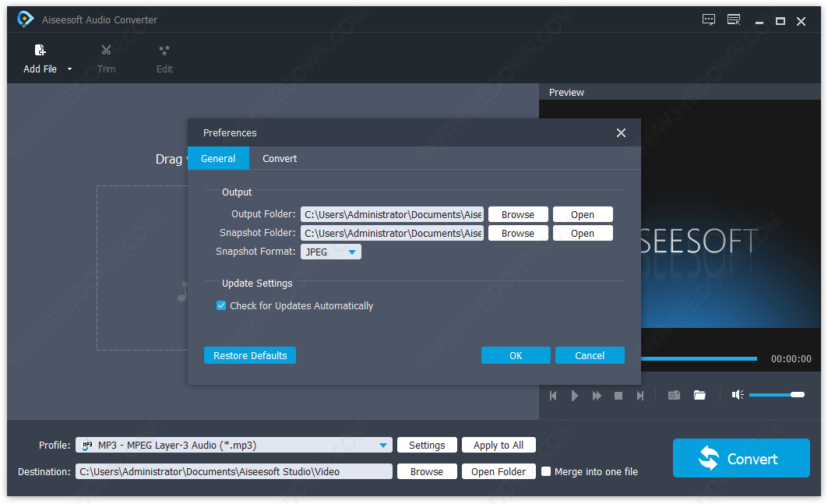
Task: Open the Output Folder
Action: (583, 214)
